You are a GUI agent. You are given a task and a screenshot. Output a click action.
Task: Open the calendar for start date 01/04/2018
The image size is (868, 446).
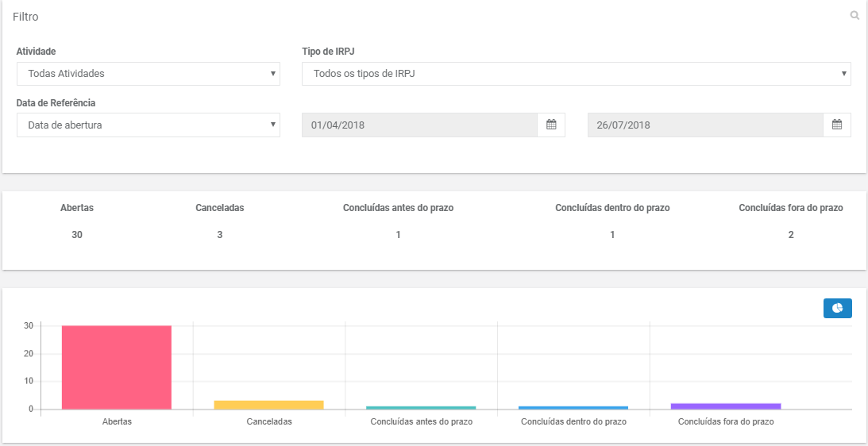[x=551, y=125]
